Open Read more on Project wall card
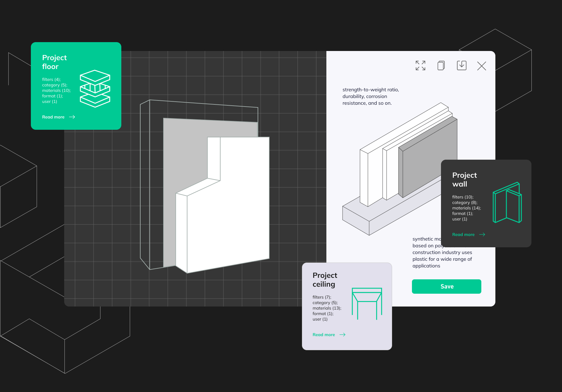Screen dimensions: 562x392 (463, 234)
